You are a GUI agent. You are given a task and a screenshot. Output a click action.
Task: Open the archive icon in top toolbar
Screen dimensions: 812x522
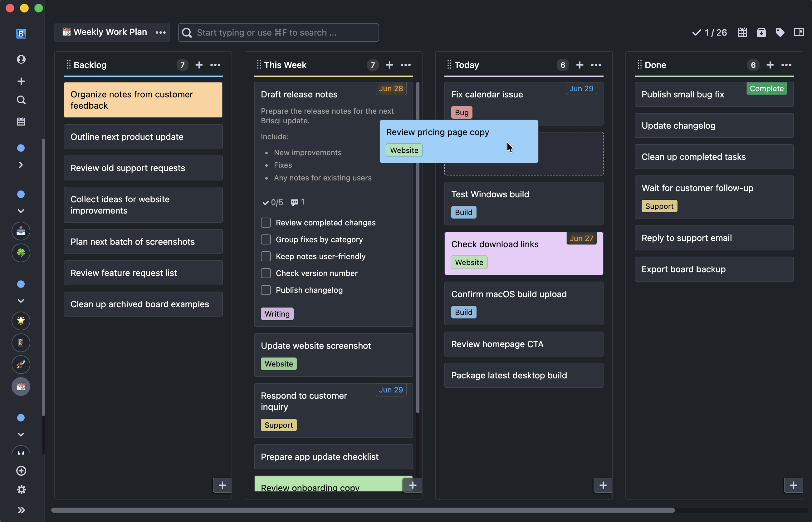click(x=761, y=32)
